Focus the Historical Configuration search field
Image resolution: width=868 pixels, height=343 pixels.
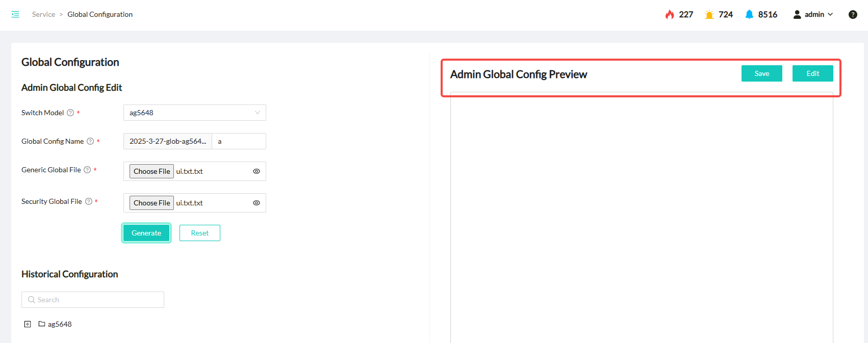click(x=93, y=300)
